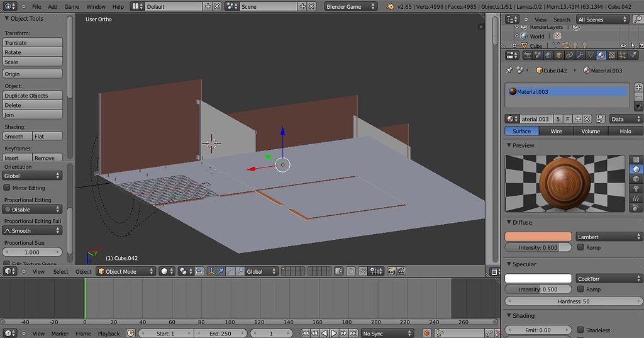Select the rotate manipulator arc icon

click(x=230, y=271)
